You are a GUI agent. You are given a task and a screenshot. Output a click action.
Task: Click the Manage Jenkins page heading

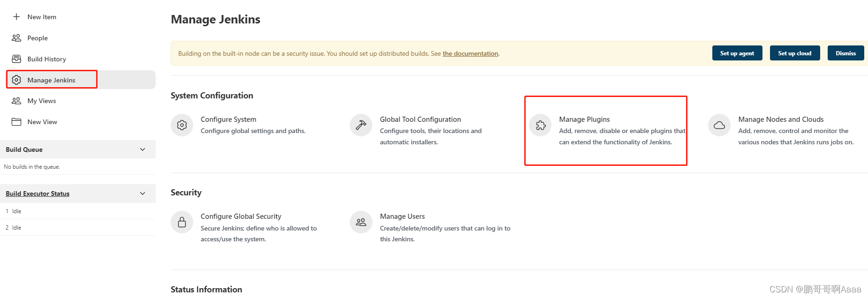[215, 19]
